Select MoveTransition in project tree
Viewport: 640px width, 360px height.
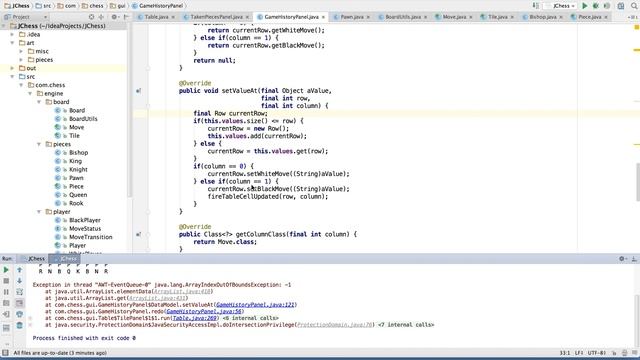(x=90, y=237)
